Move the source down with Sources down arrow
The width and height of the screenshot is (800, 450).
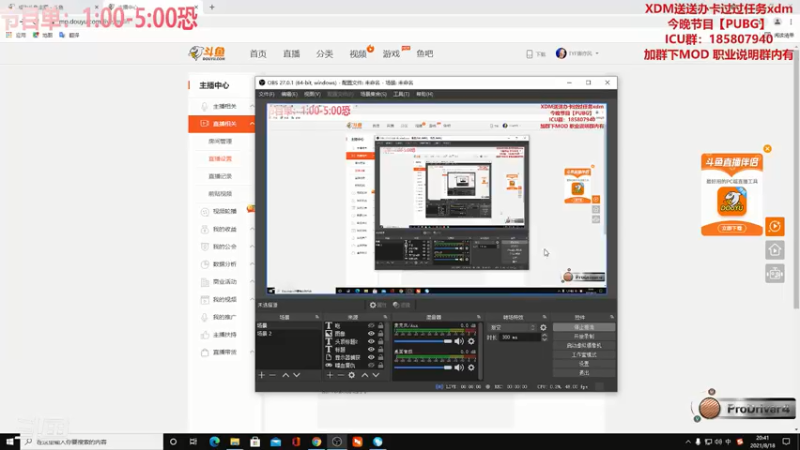point(376,376)
